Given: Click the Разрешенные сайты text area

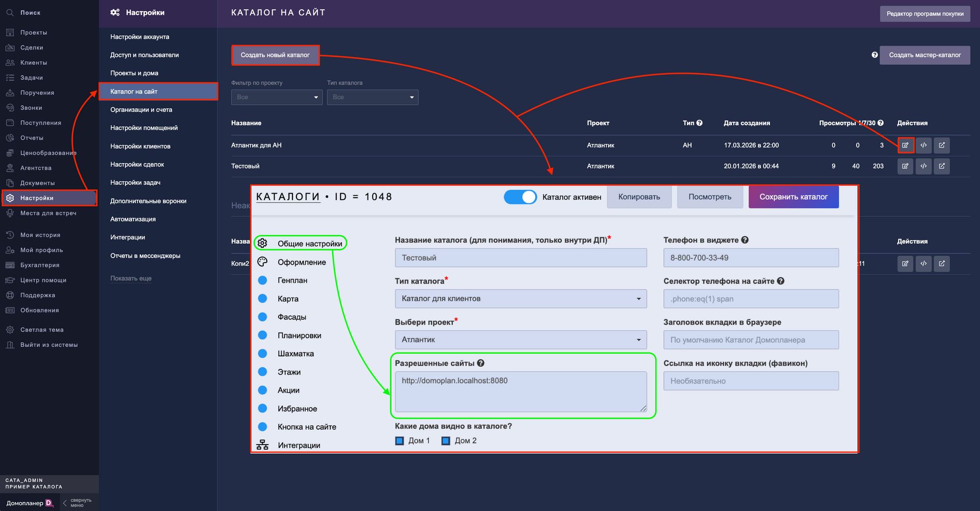Looking at the screenshot, I should (520, 391).
